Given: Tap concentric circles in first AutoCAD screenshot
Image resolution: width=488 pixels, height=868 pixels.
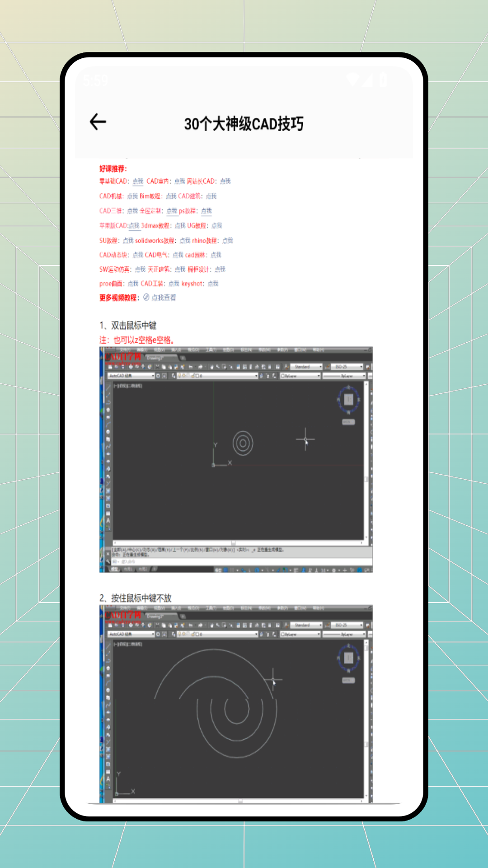Looking at the screenshot, I should [x=243, y=443].
